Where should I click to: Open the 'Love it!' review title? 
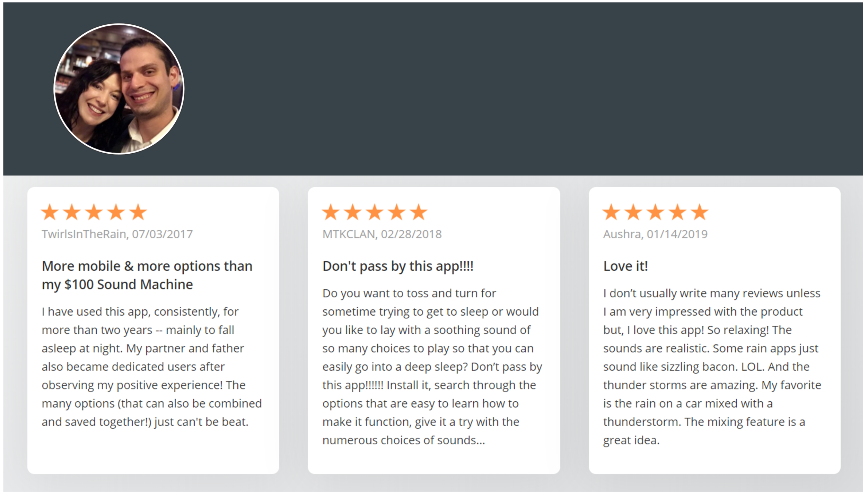625,266
